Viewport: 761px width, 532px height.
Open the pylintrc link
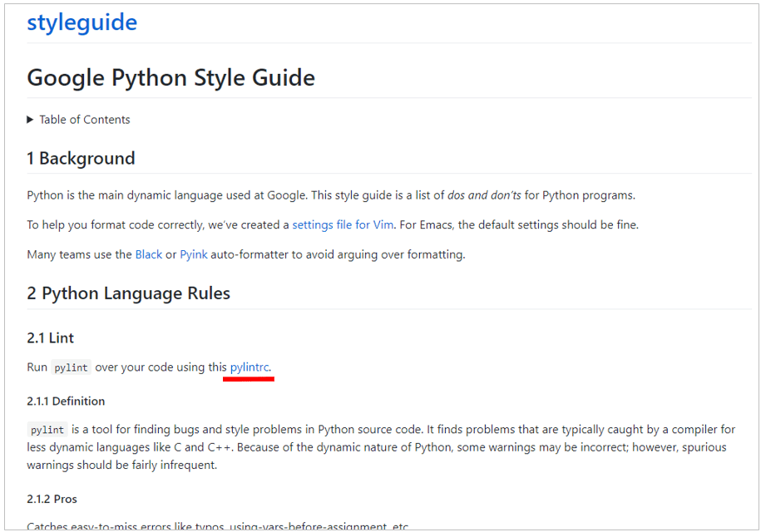[x=250, y=367]
